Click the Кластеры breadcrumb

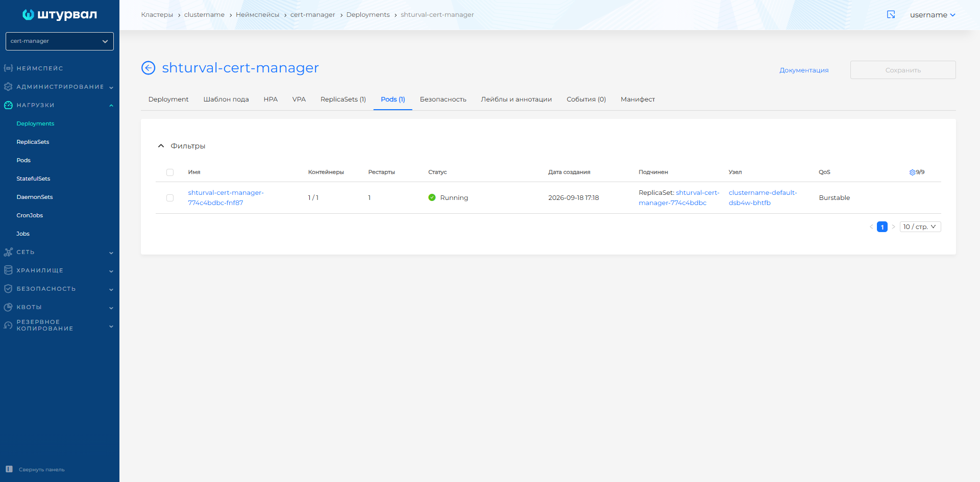[x=157, y=15]
